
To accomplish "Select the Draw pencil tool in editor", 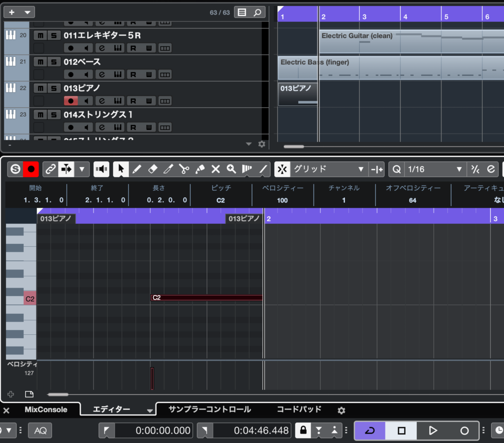I will [x=137, y=169].
